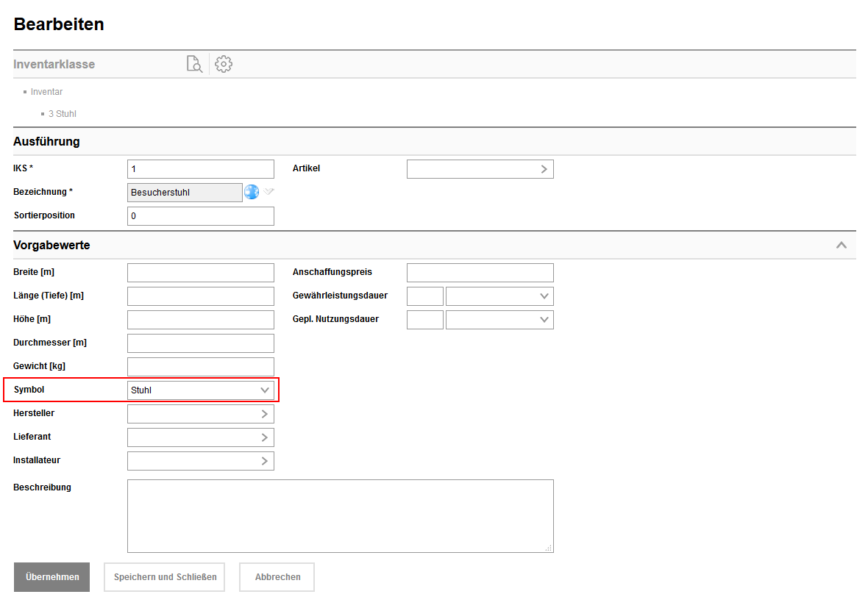
Task: Select the 3 Stuhl tree item
Action: click(x=62, y=114)
